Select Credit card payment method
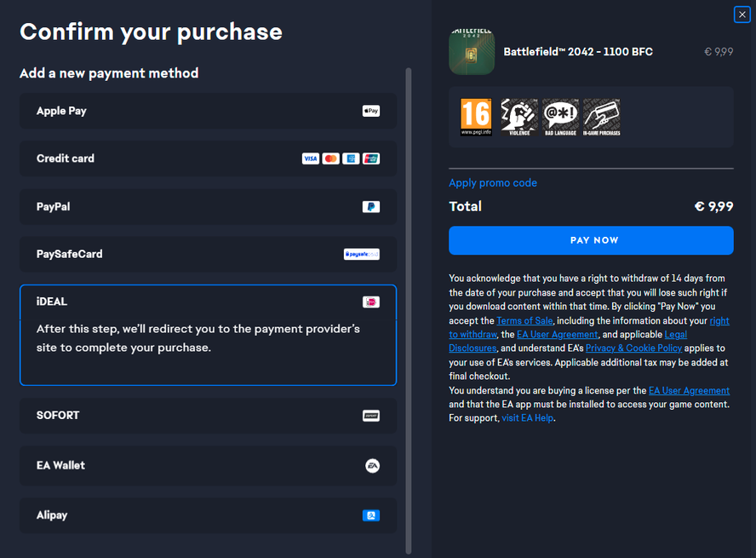The width and height of the screenshot is (756, 558). point(66,158)
